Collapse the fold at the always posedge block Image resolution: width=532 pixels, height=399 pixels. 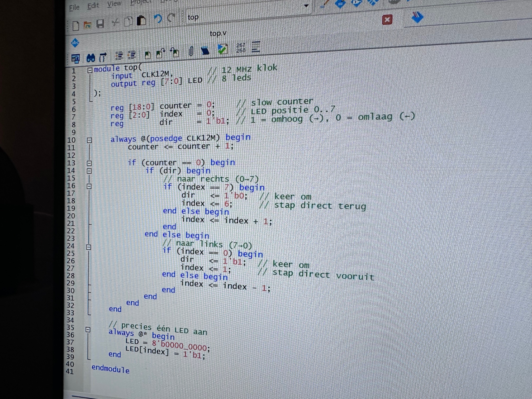(89, 140)
